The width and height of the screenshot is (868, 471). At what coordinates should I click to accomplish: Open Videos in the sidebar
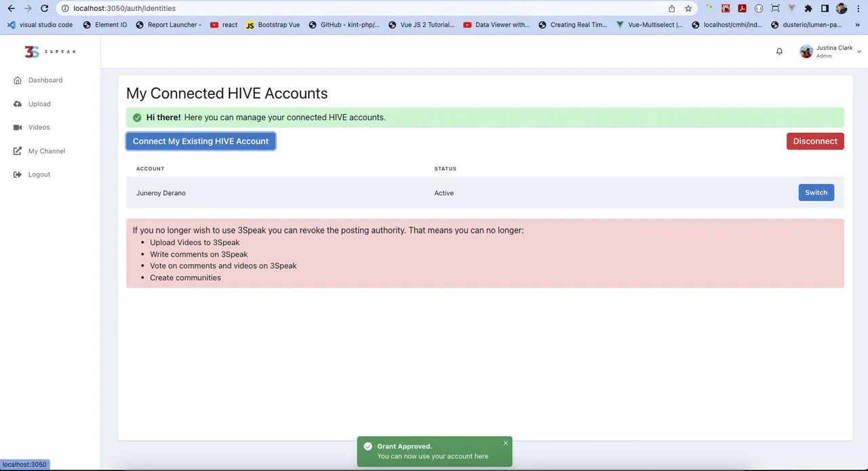click(39, 127)
